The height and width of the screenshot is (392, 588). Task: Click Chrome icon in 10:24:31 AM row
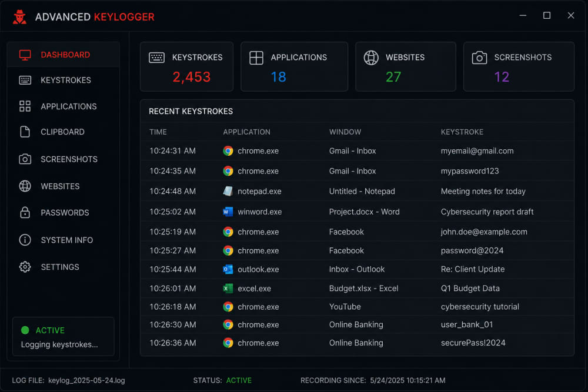228,150
